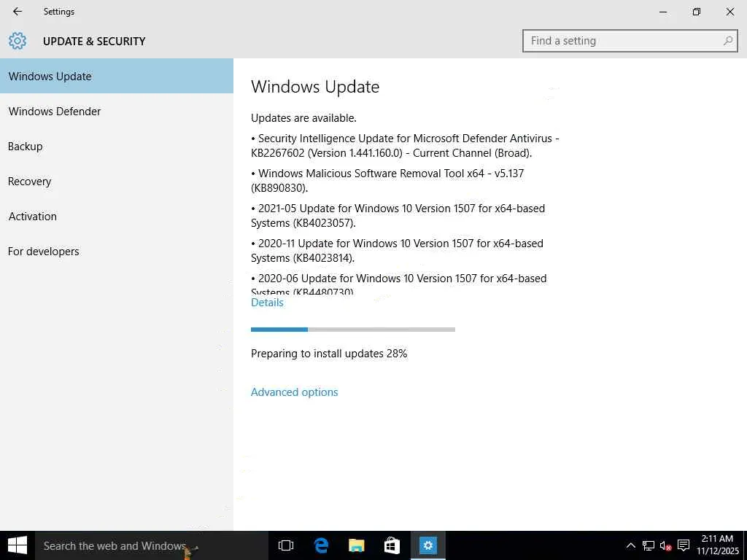Image resolution: width=747 pixels, height=560 pixels.
Task: Open Advanced options link
Action: (x=295, y=392)
